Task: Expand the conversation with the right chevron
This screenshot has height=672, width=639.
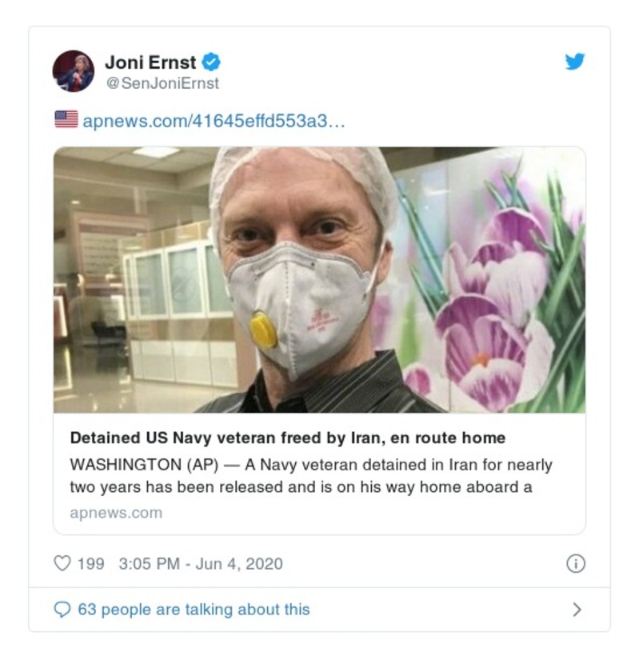Action: pos(577,610)
